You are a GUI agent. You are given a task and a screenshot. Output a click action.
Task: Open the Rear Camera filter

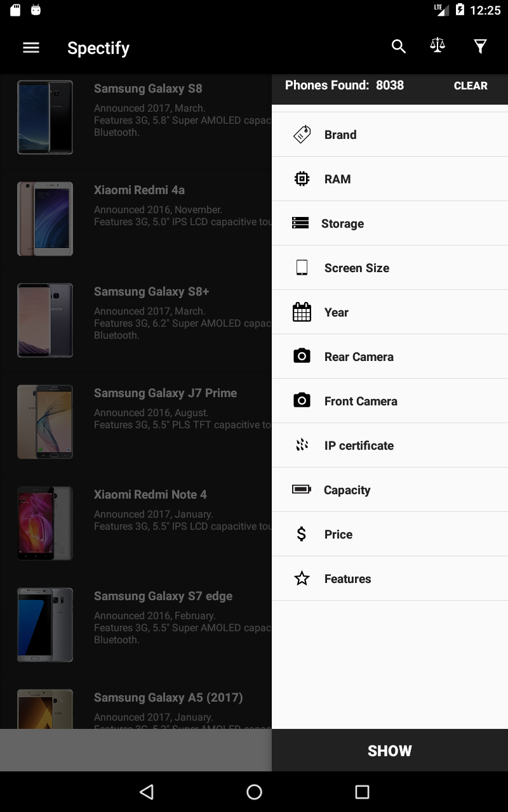(390, 357)
